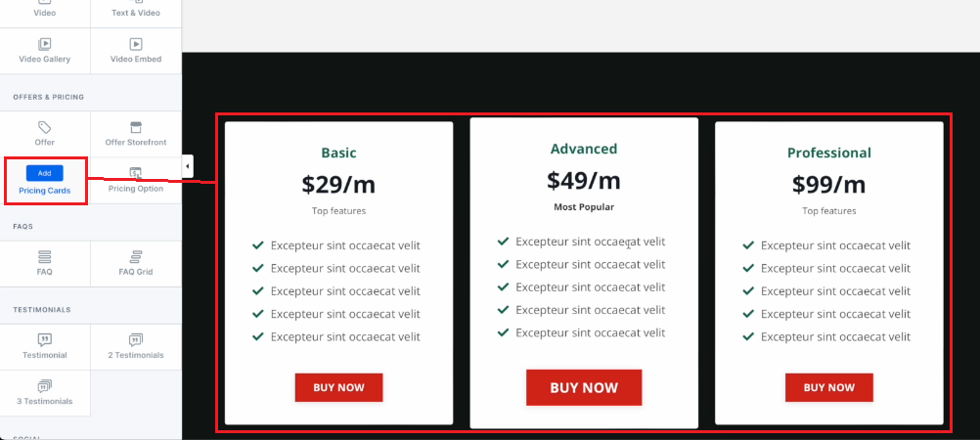Select the Basic plan title
This screenshot has width=980, height=440.
coord(338,153)
